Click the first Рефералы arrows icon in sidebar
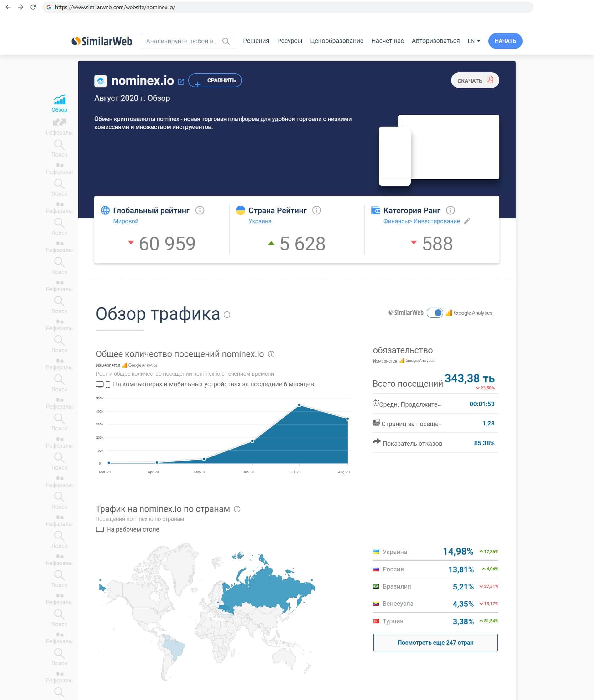 point(59,122)
